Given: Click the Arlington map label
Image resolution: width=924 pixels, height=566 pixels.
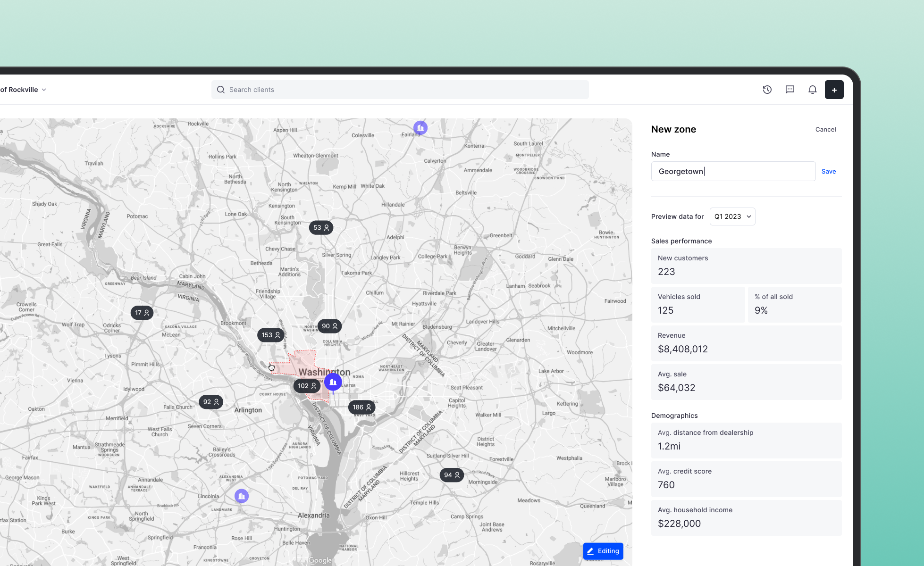Looking at the screenshot, I should pyautogui.click(x=248, y=410).
